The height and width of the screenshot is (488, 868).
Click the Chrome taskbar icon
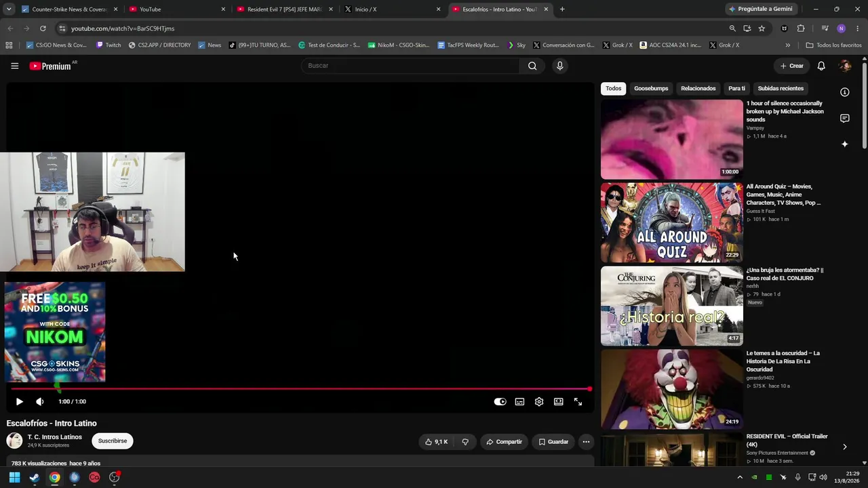coord(54,477)
